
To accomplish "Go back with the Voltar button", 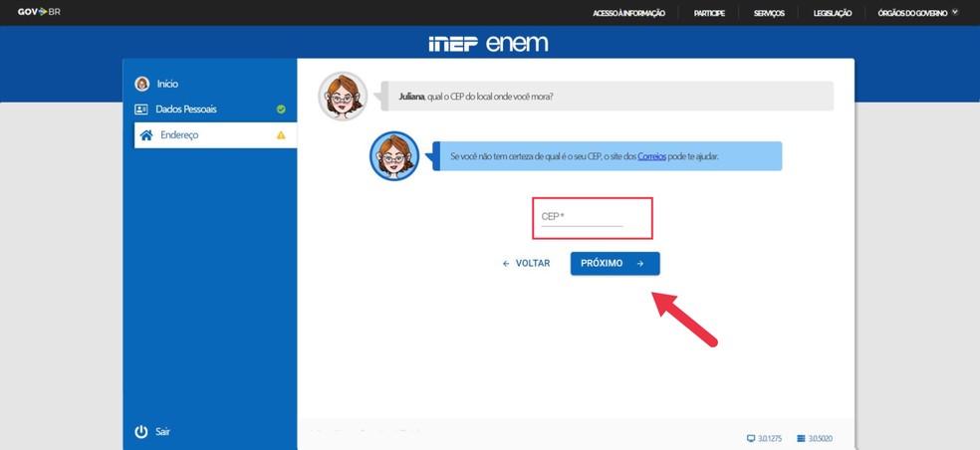I will [526, 264].
